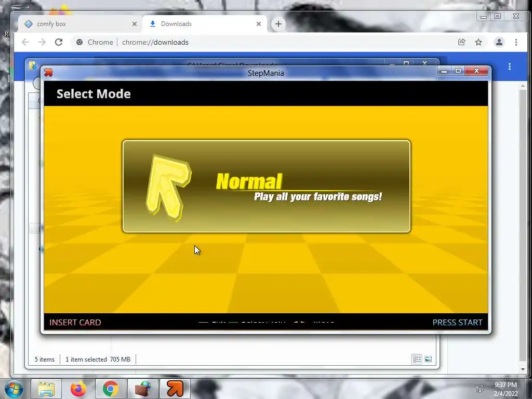
Task: Minimize the Chrome window
Action: click(x=484, y=16)
